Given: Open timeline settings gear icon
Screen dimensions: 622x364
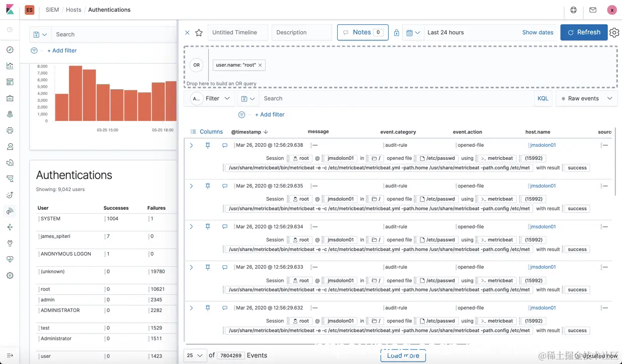Looking at the screenshot, I should (614, 32).
